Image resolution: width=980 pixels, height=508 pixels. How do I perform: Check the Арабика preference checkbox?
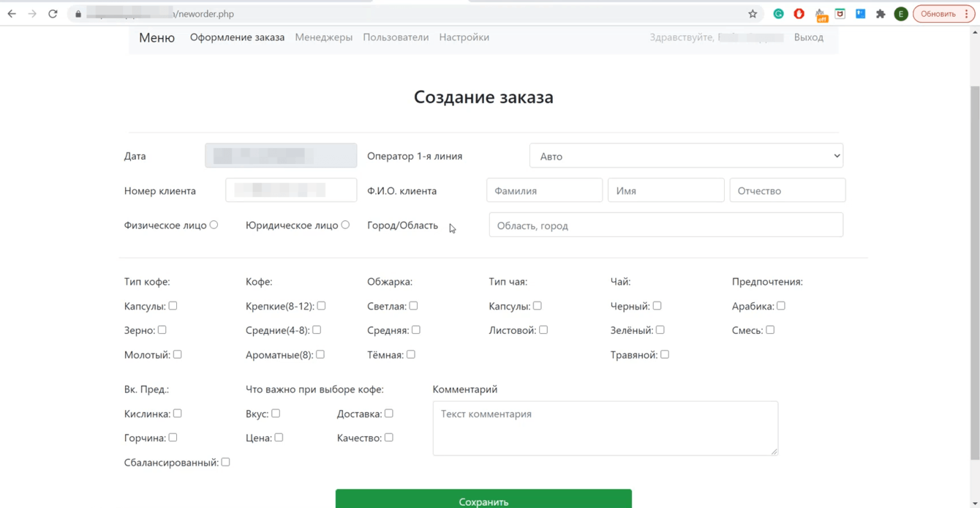781,306
